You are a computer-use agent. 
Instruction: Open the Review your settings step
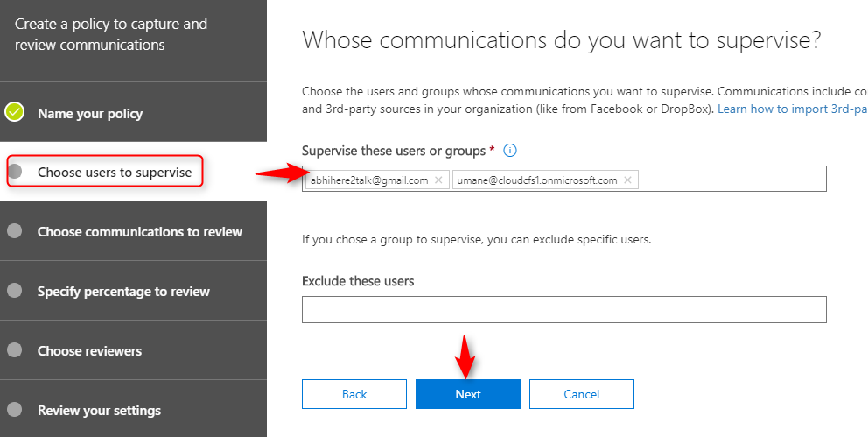(99, 411)
